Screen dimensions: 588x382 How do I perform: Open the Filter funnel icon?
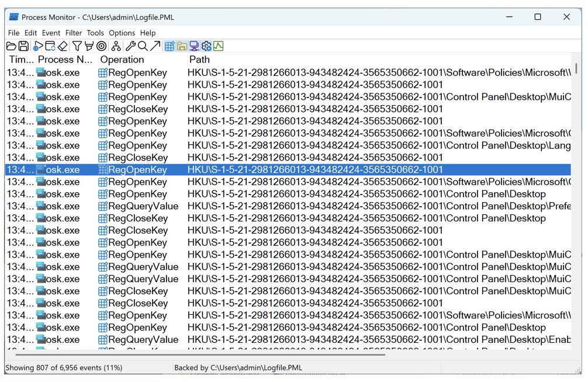pos(77,46)
